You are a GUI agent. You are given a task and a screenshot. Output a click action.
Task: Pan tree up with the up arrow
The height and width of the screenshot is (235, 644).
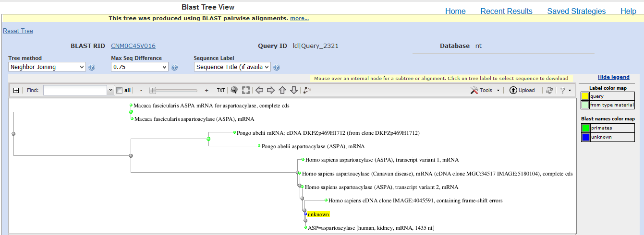(x=282, y=90)
